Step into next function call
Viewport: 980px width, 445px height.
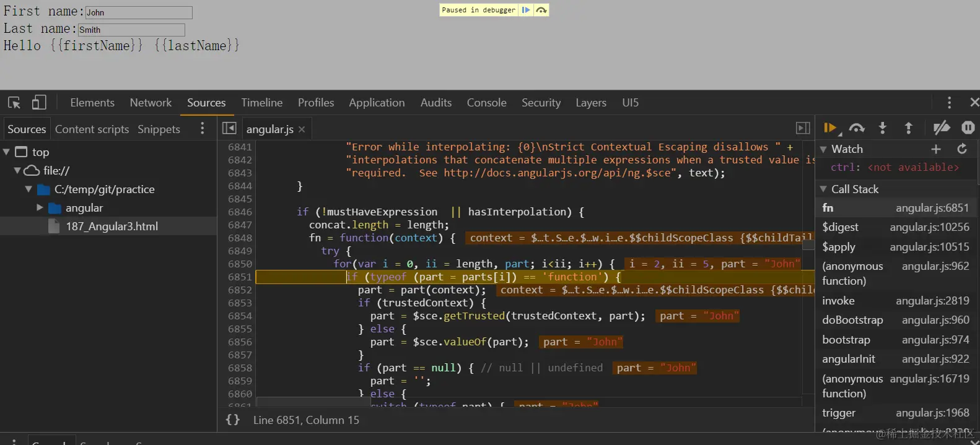pos(883,128)
